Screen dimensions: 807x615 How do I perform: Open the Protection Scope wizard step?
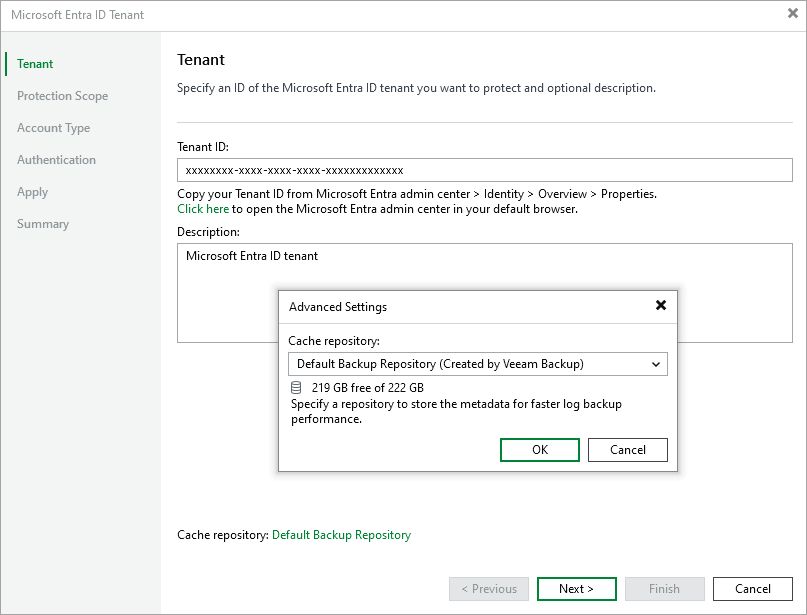[x=63, y=95]
